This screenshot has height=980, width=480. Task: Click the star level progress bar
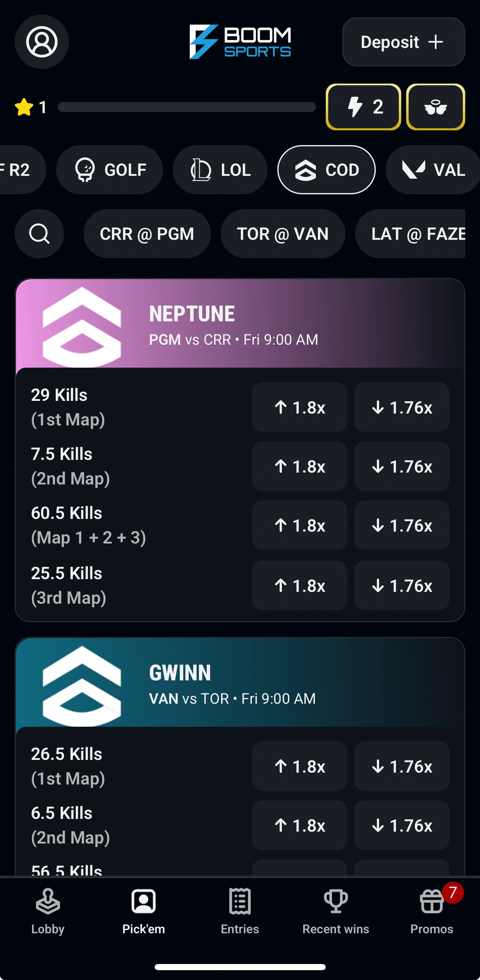click(x=187, y=107)
